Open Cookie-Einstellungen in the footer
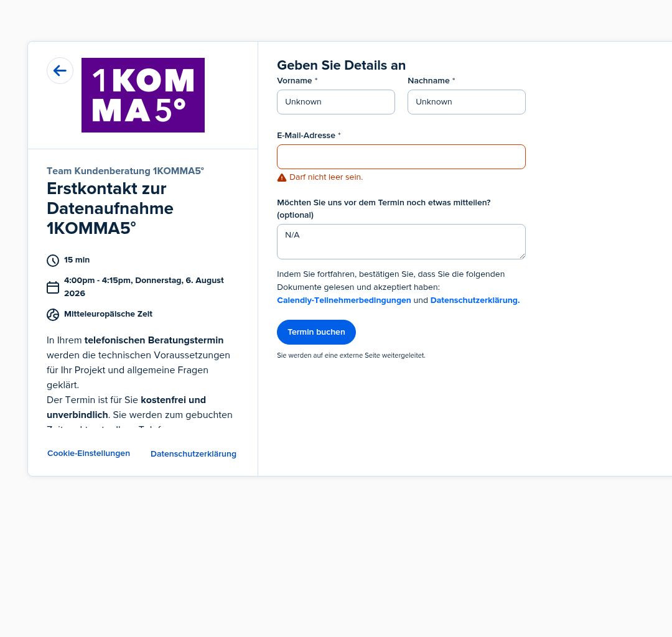Image resolution: width=672 pixels, height=637 pixels. coord(88,453)
